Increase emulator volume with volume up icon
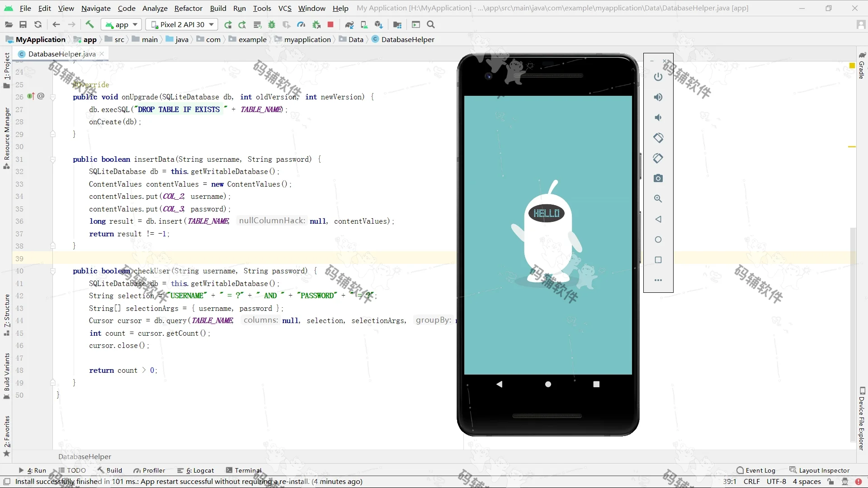The width and height of the screenshot is (868, 488). coord(658,97)
